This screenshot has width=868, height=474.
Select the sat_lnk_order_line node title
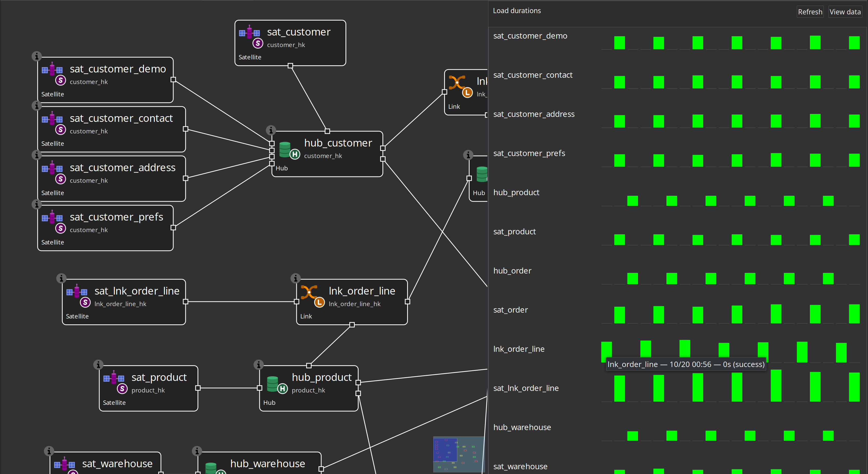click(x=137, y=291)
